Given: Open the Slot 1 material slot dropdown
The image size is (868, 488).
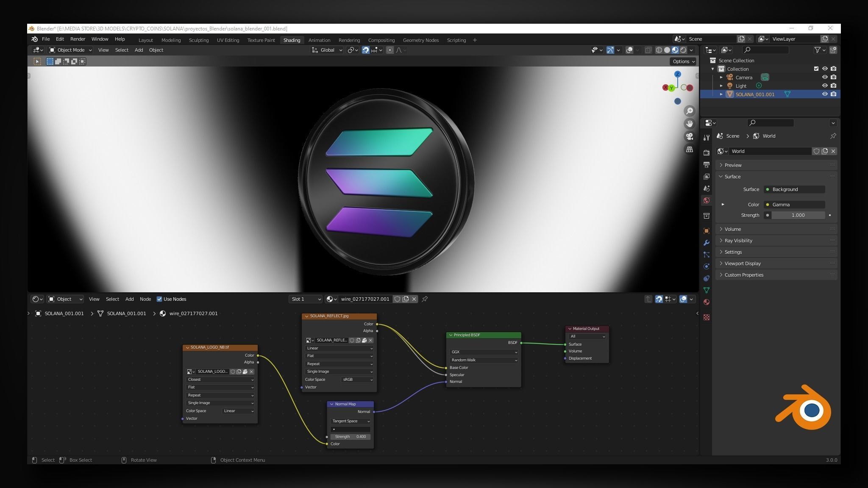Looking at the screenshot, I should (305, 299).
